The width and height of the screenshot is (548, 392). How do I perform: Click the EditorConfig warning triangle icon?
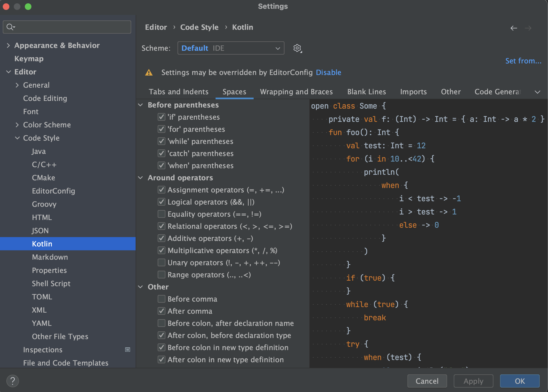click(x=149, y=73)
